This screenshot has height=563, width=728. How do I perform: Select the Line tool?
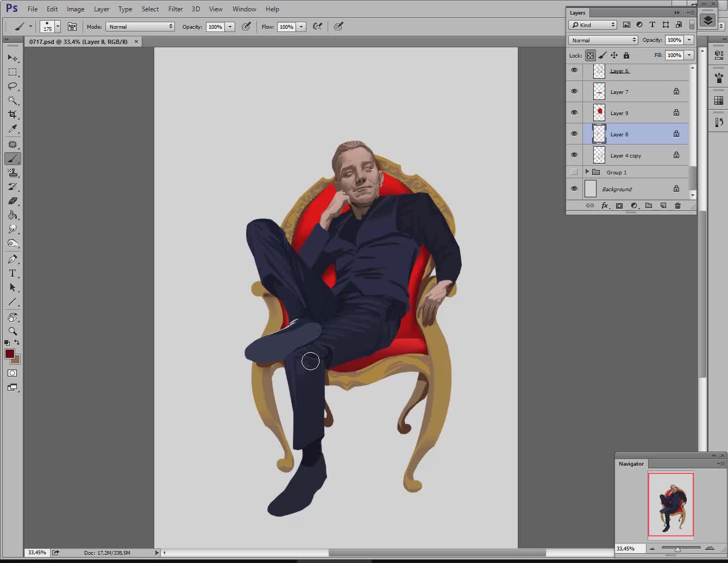[x=12, y=302]
